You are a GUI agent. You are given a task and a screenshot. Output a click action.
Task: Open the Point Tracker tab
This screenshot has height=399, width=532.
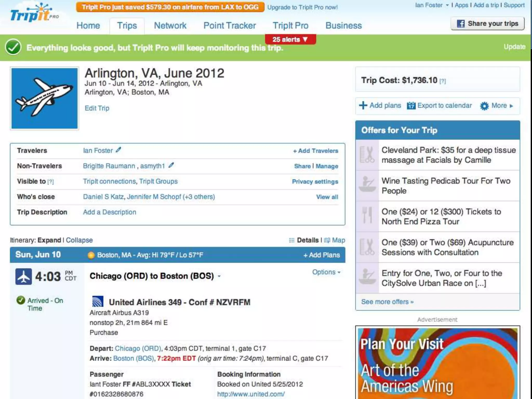click(x=229, y=25)
